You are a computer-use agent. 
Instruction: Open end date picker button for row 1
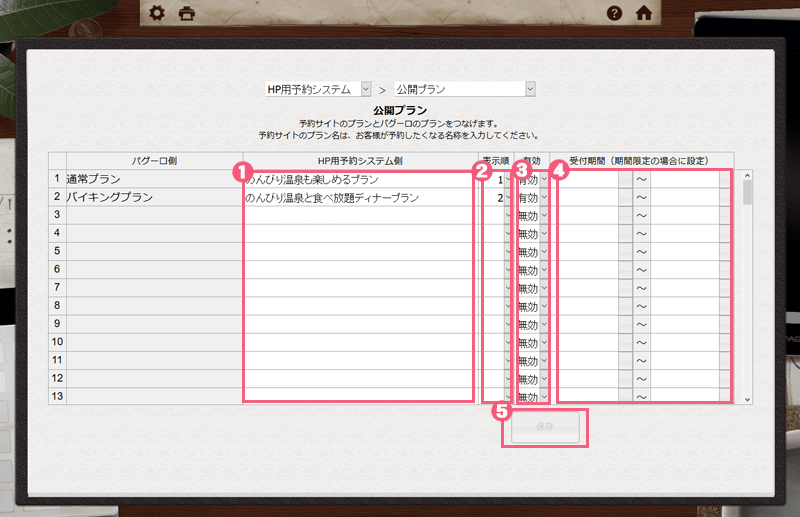(x=725, y=180)
